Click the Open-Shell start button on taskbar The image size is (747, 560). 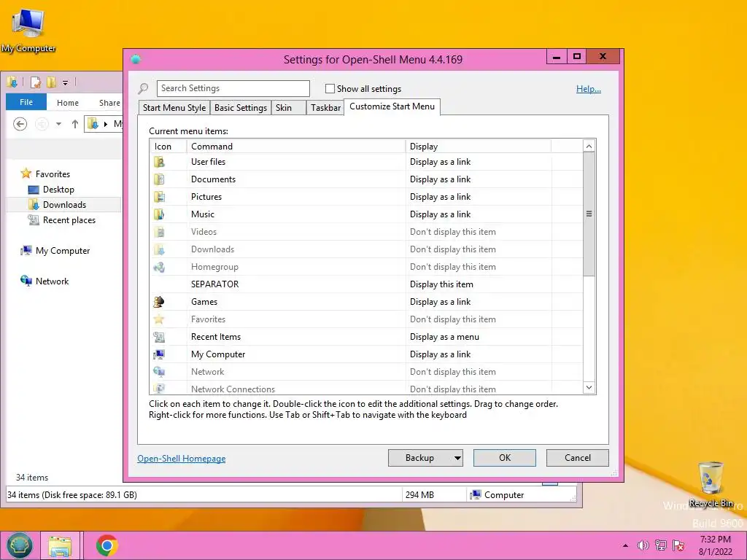coord(19,545)
